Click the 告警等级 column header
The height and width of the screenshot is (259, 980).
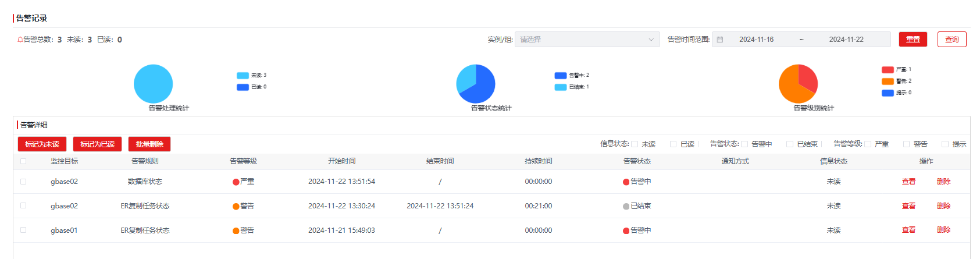tap(243, 161)
